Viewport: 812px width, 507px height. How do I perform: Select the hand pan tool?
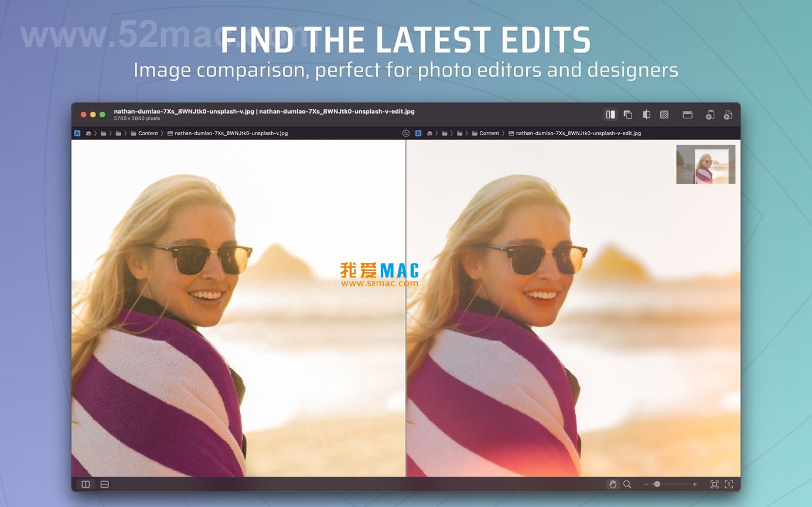tap(613, 484)
